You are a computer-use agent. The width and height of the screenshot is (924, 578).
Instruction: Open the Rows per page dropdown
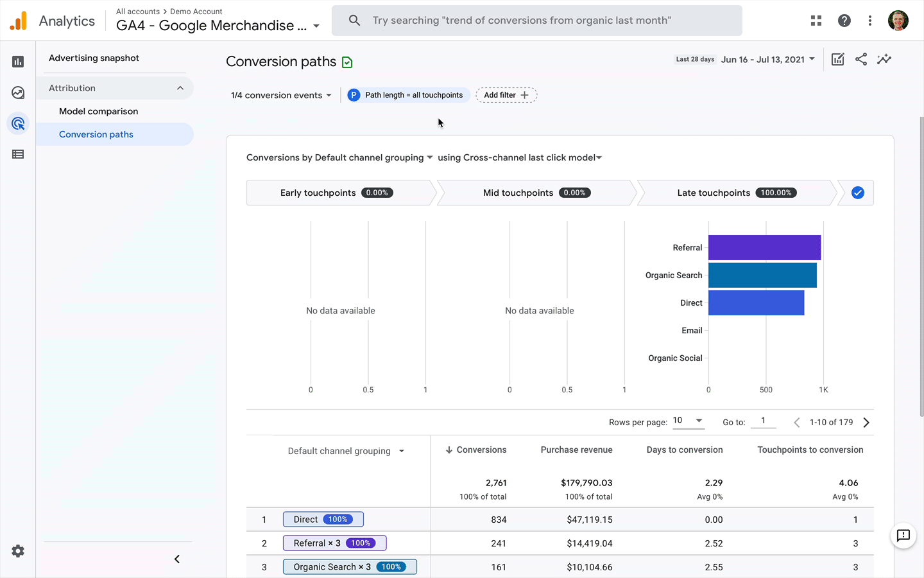[689, 421]
